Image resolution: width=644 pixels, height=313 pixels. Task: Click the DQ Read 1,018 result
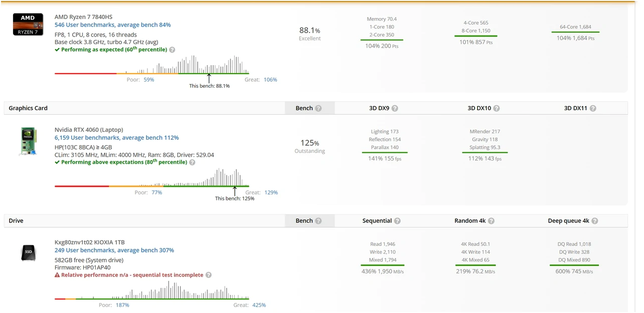574,244
